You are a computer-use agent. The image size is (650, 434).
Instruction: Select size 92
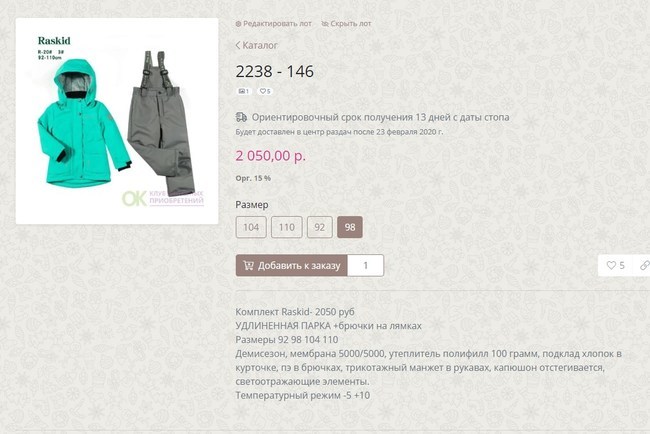pos(320,227)
